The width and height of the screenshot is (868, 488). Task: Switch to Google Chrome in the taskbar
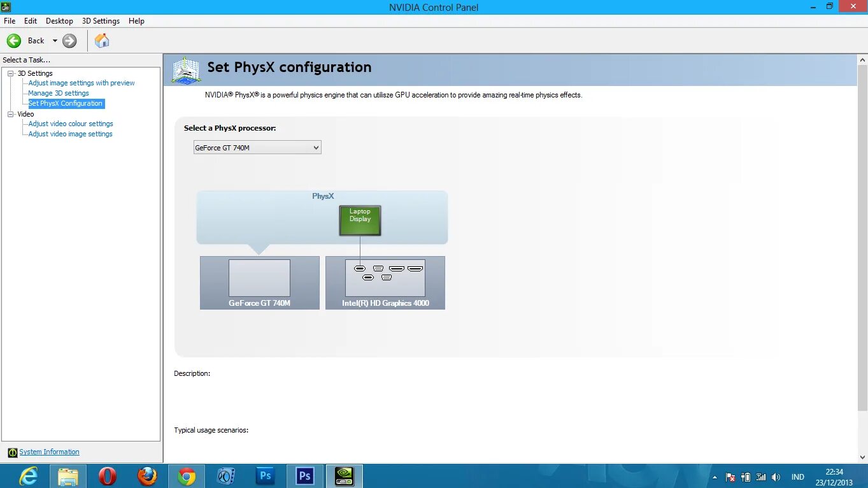click(187, 476)
